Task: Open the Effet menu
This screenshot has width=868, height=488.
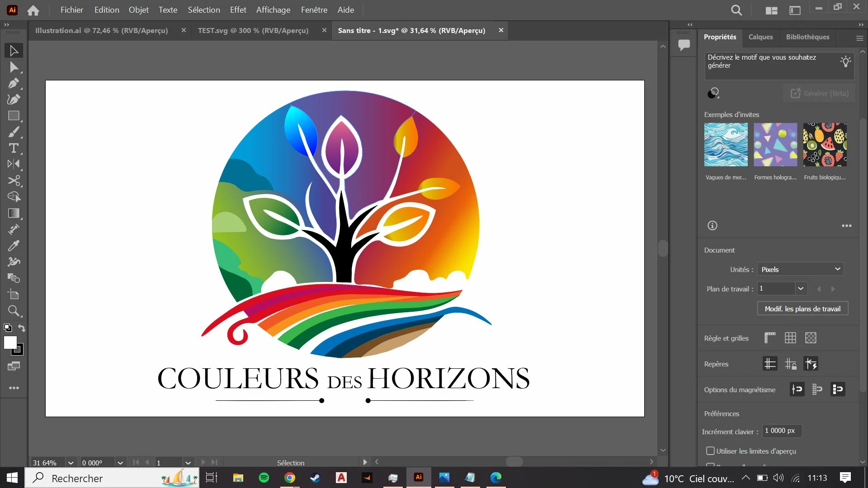Action: coord(238,10)
